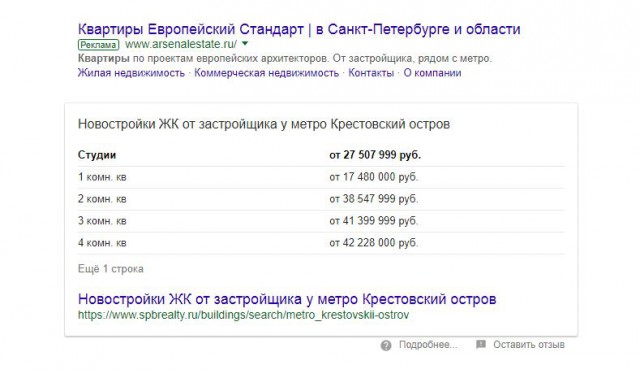
Task: Open Оставить отзыв feedback link
Action: (529, 345)
